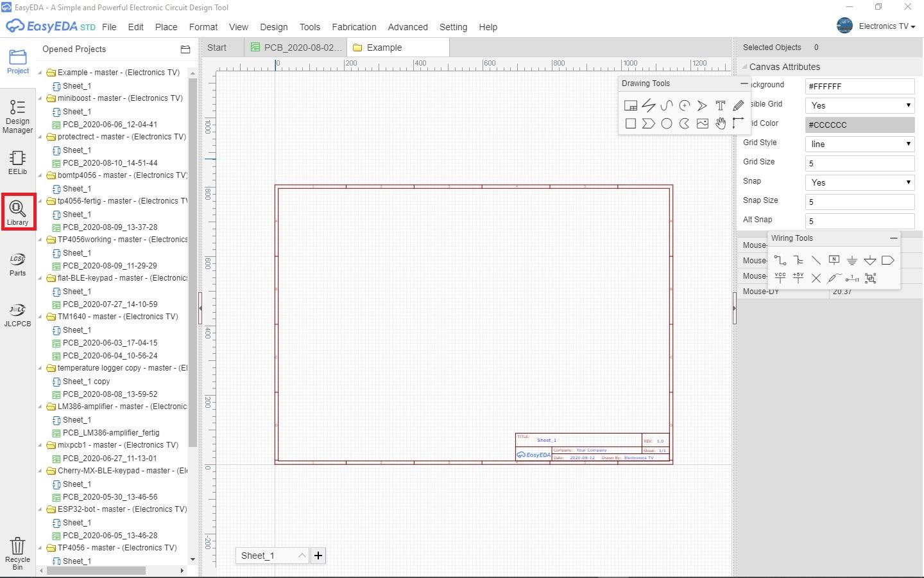Select the Bezier curve drawing tool
The width and height of the screenshot is (924, 578).
pyautogui.click(x=667, y=105)
